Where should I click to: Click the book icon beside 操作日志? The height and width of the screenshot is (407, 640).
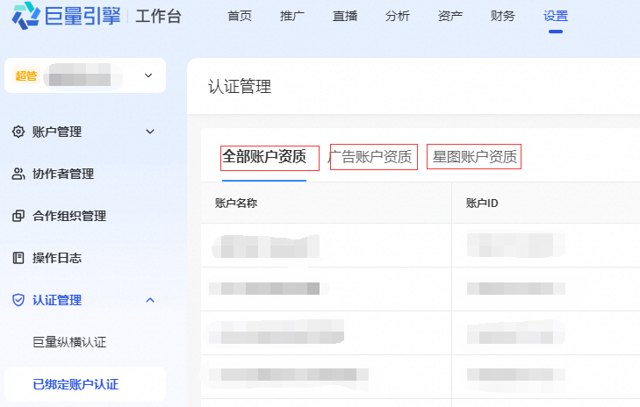click(18, 258)
